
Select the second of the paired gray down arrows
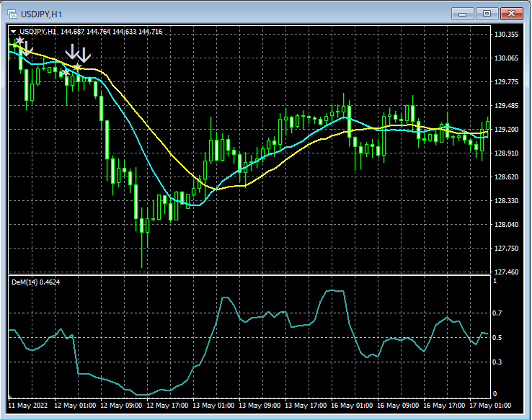pos(84,55)
